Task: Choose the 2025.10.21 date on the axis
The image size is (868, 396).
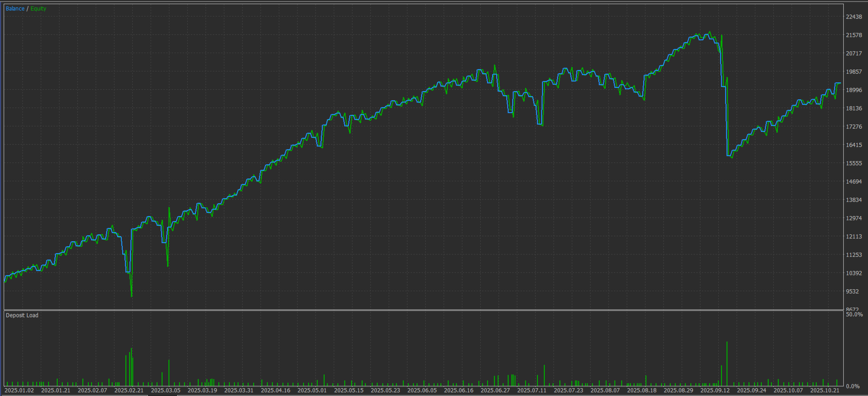Action: (x=825, y=391)
